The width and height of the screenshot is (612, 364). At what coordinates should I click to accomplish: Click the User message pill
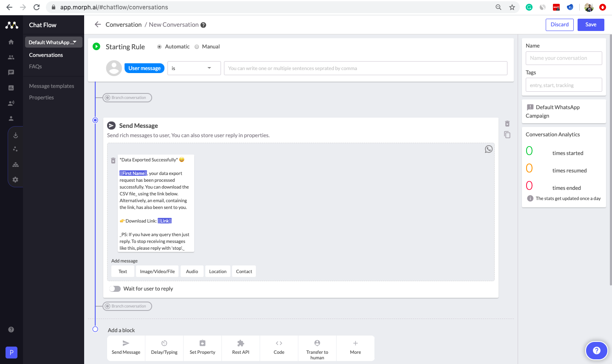coord(144,68)
